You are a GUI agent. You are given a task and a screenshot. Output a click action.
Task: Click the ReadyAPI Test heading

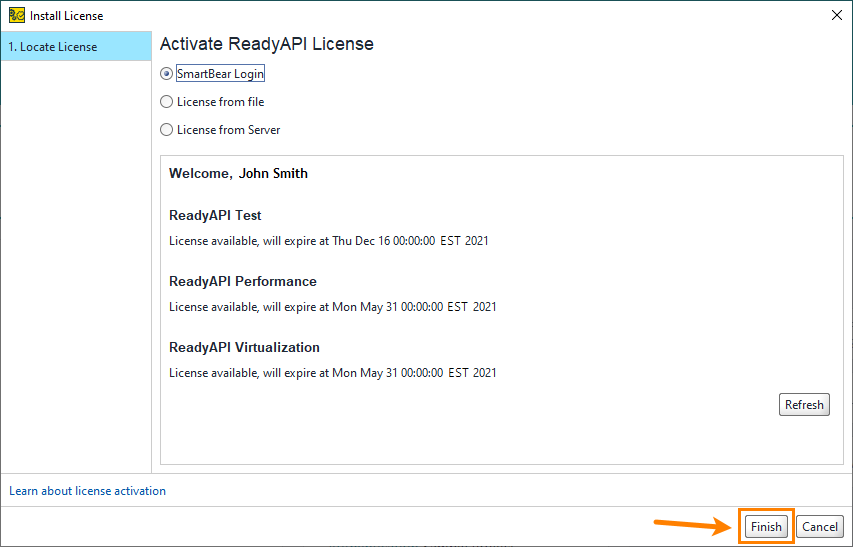pyautogui.click(x=215, y=215)
